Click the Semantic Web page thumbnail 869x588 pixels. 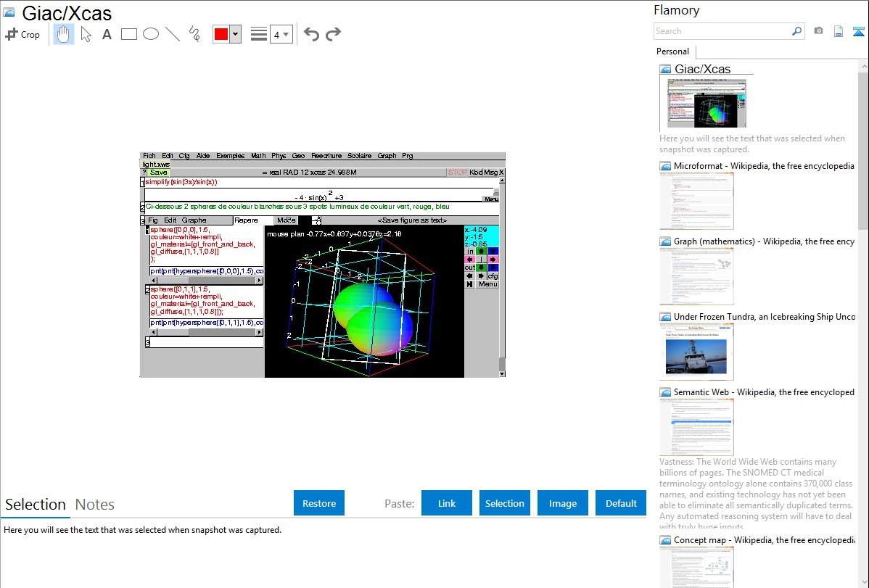pyautogui.click(x=696, y=427)
